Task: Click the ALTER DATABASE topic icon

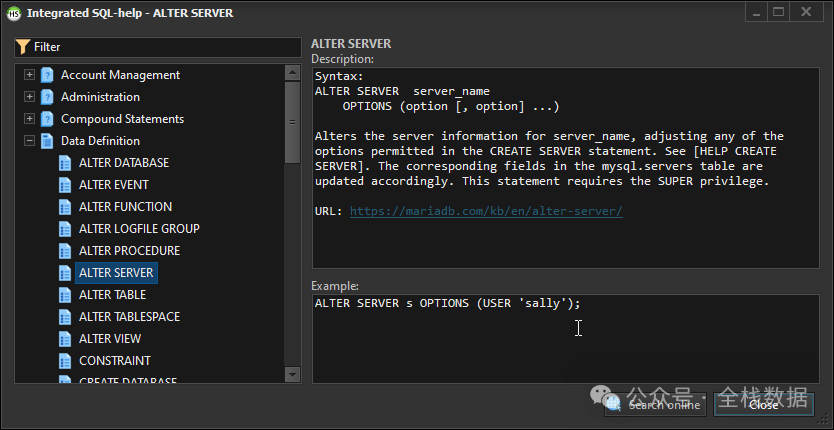Action: (66, 163)
